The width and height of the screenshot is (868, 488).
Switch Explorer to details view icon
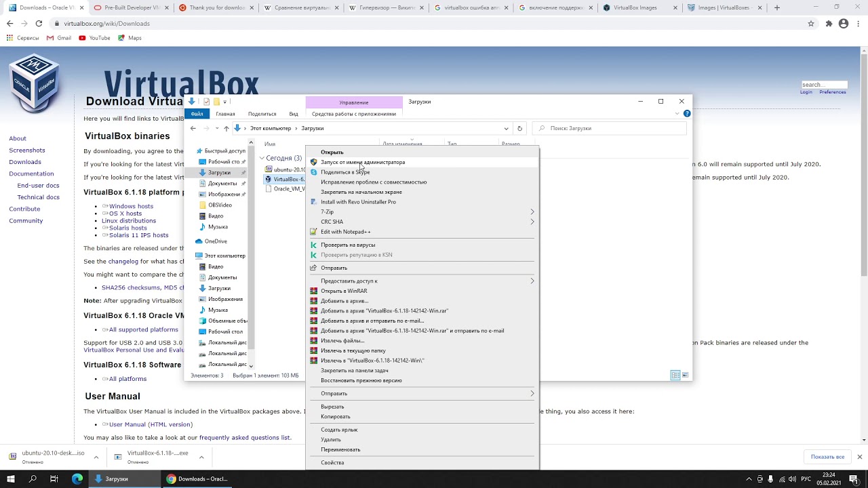(675, 375)
